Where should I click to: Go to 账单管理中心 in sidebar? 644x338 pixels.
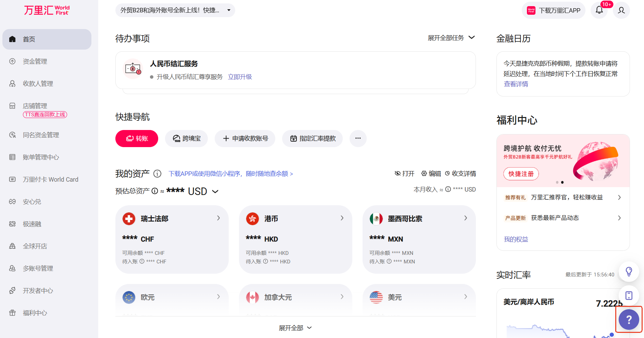(41, 157)
